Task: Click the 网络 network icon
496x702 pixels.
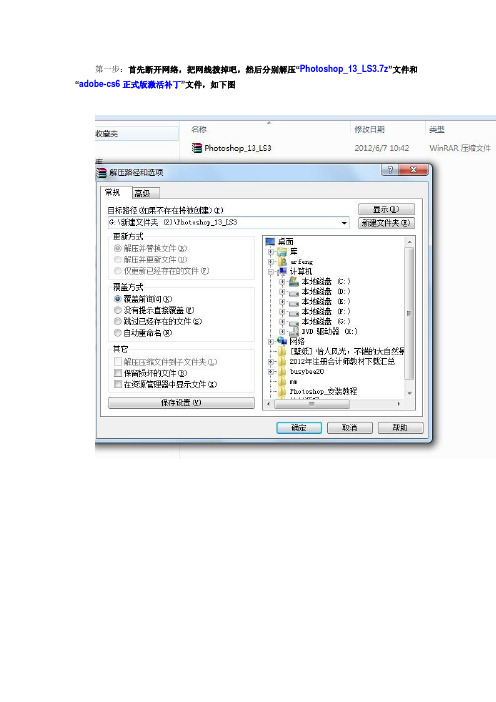Action: point(282,341)
